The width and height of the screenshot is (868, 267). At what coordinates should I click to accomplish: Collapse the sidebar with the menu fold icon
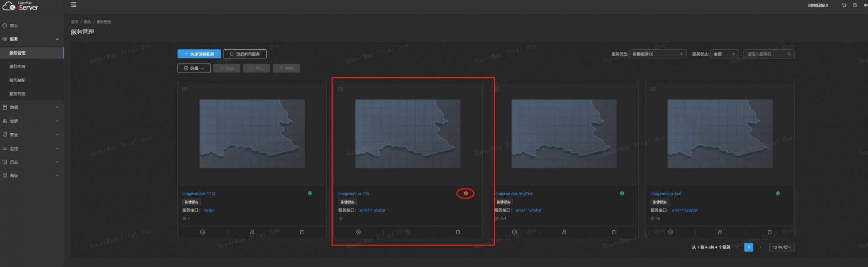[x=74, y=5]
